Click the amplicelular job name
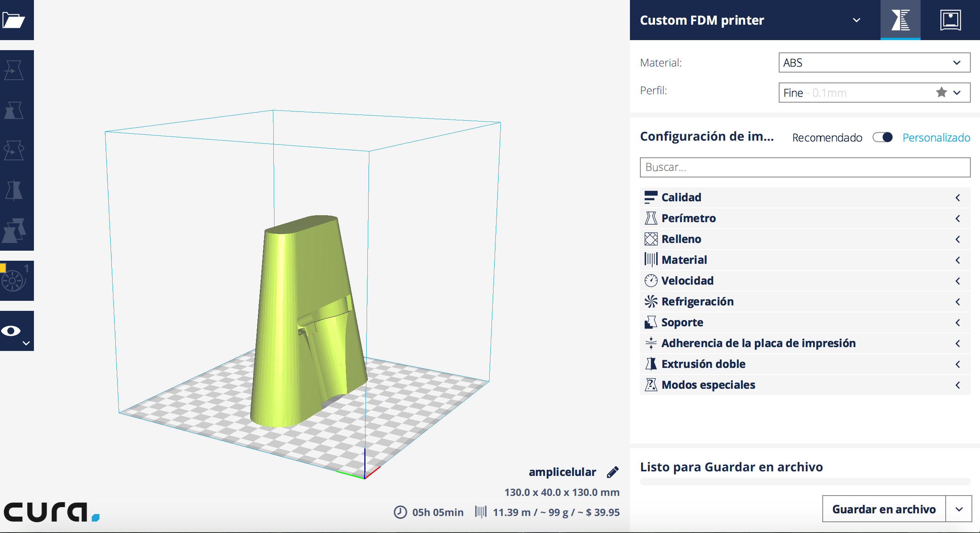This screenshot has height=533, width=980. pos(562,472)
